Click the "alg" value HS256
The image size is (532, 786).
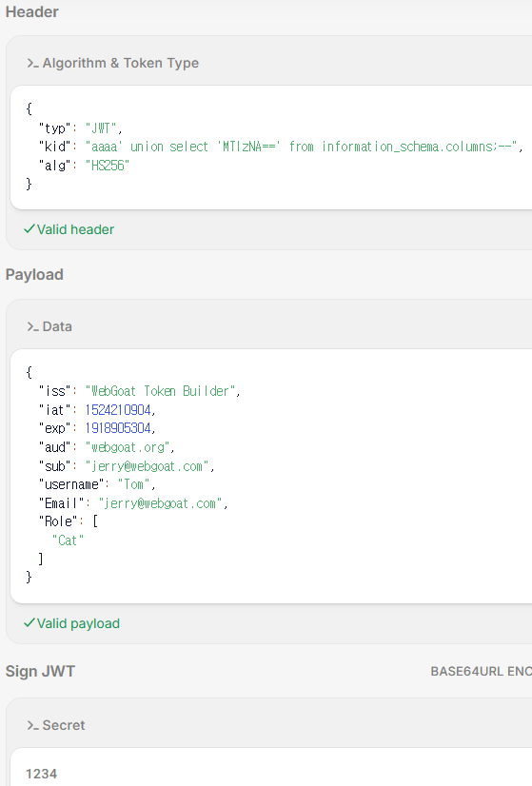pos(108,166)
